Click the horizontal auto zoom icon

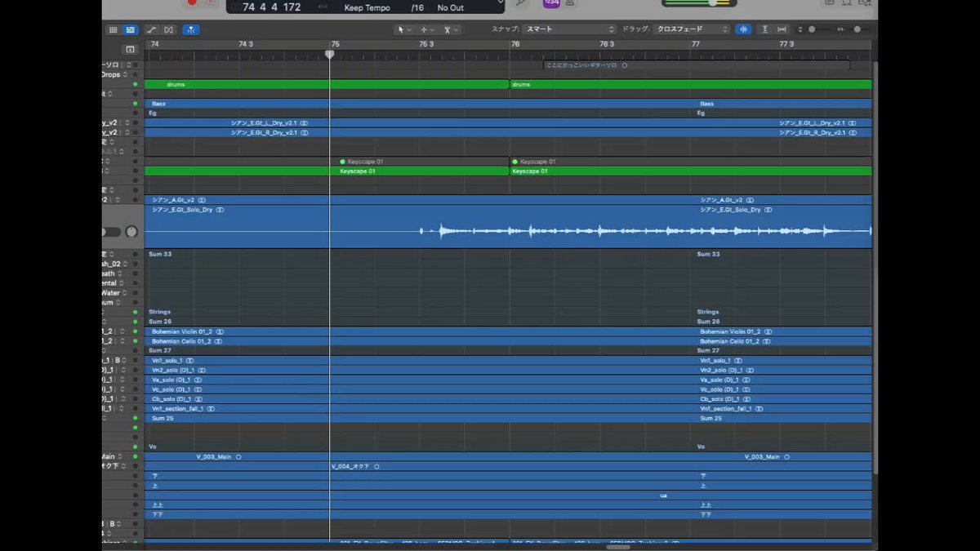tap(782, 29)
